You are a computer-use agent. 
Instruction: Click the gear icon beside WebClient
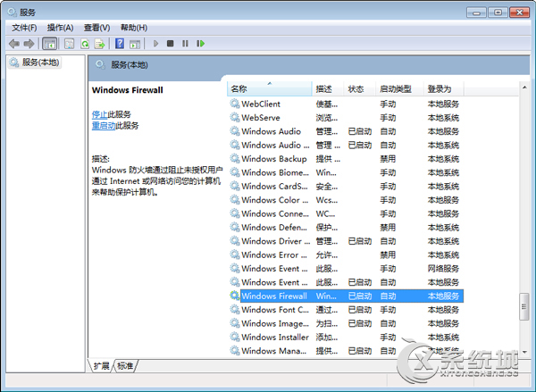pos(234,104)
